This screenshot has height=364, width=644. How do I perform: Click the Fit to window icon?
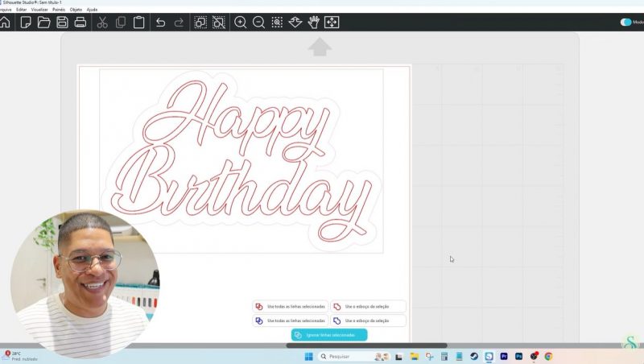331,23
